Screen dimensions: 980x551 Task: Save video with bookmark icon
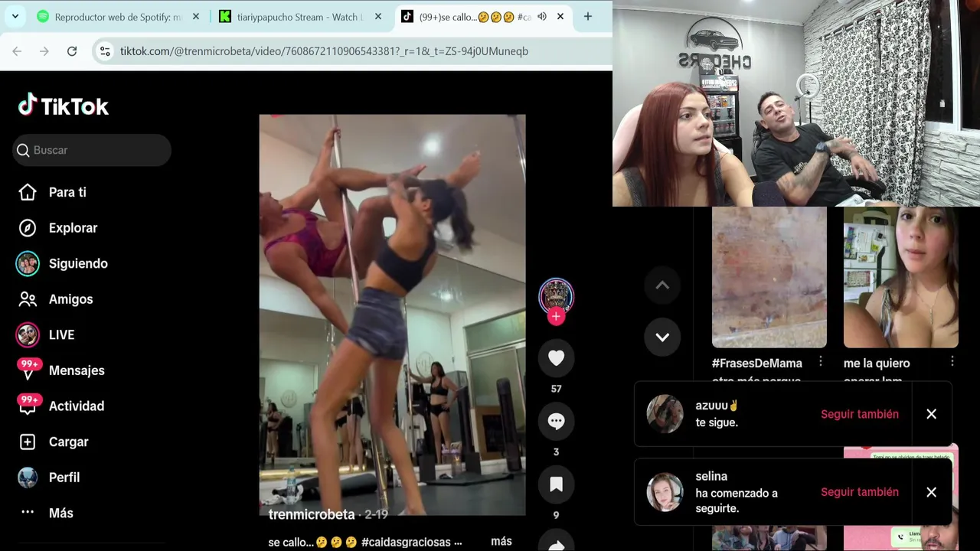pyautogui.click(x=556, y=484)
